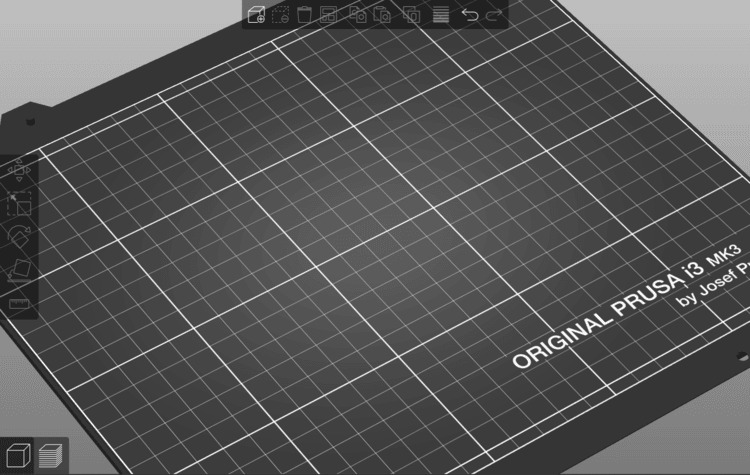Undo the last action
This screenshot has width=750, height=475.
[x=470, y=15]
